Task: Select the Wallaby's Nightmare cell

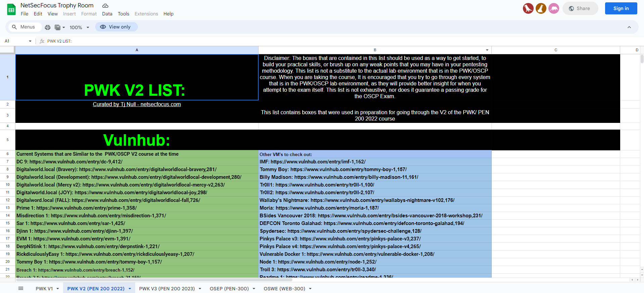Action: [x=375, y=200]
